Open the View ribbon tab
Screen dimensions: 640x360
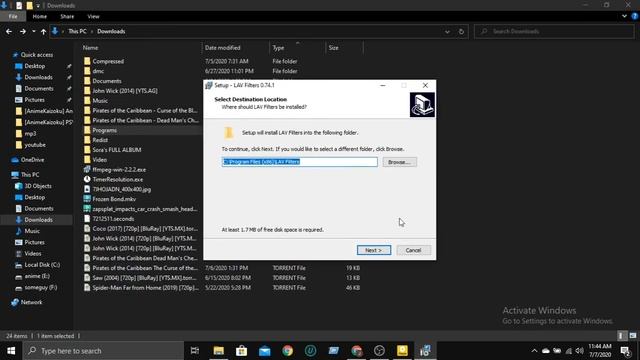(93, 16)
